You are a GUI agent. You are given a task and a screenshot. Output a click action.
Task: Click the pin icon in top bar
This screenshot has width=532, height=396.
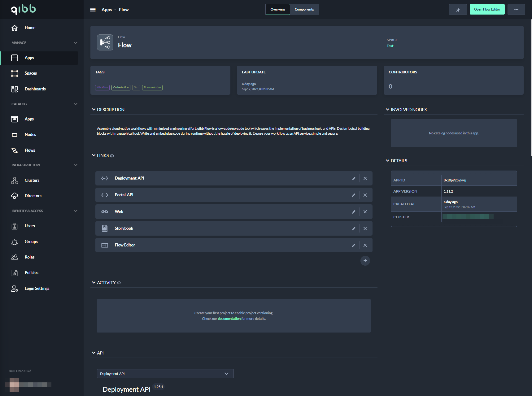(458, 10)
